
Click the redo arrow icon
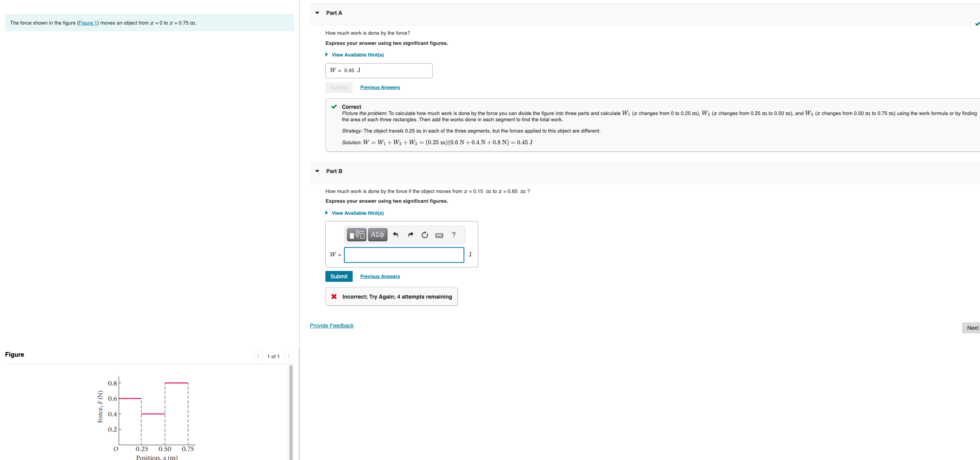click(x=410, y=235)
